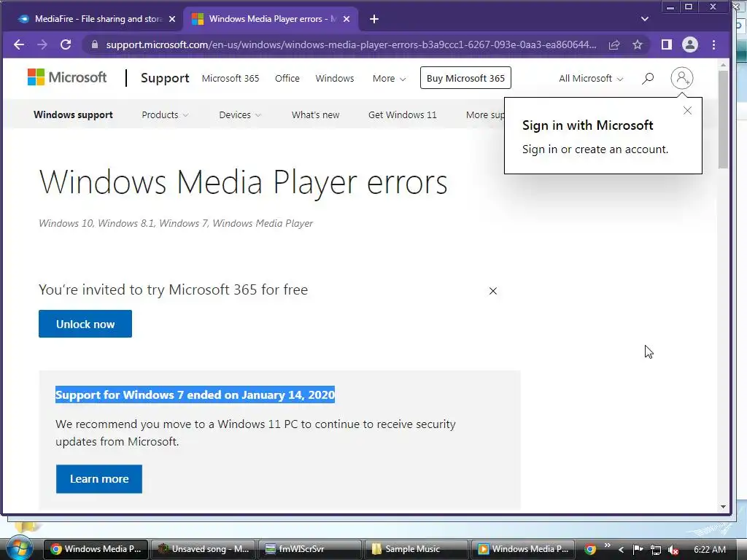Click the padlock site info icon

click(95, 44)
